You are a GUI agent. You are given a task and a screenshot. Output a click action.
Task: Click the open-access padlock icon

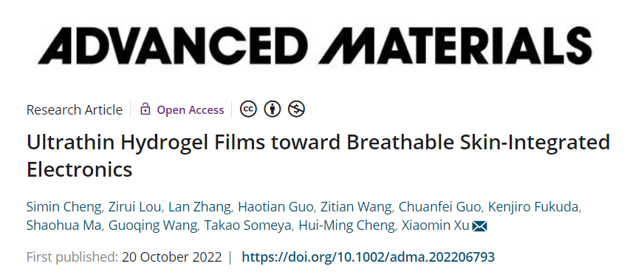[x=145, y=109]
